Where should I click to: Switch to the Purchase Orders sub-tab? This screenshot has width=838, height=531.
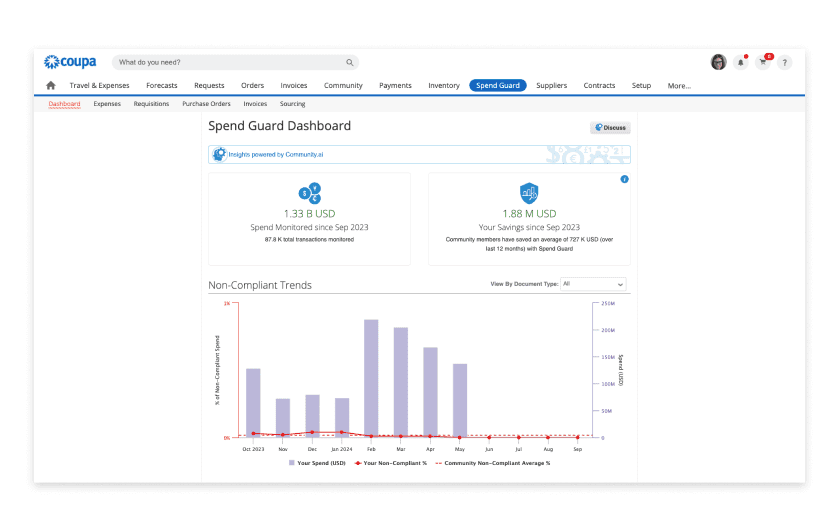206,104
